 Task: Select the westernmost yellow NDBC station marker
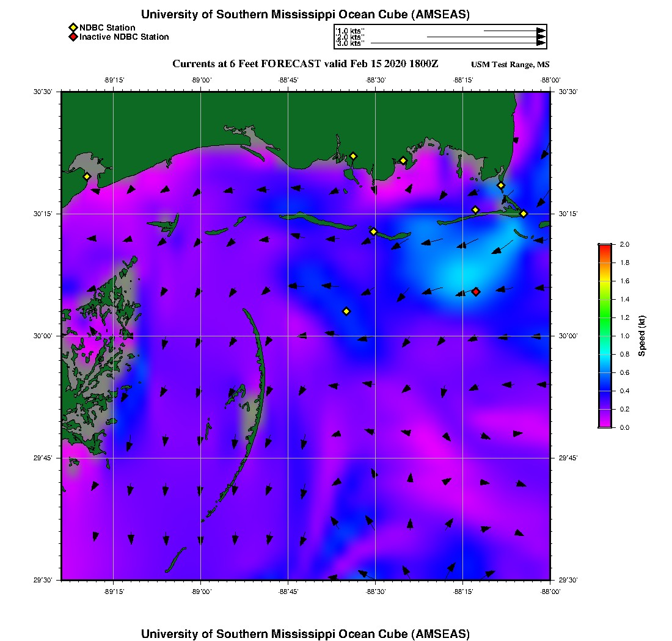tap(87, 176)
